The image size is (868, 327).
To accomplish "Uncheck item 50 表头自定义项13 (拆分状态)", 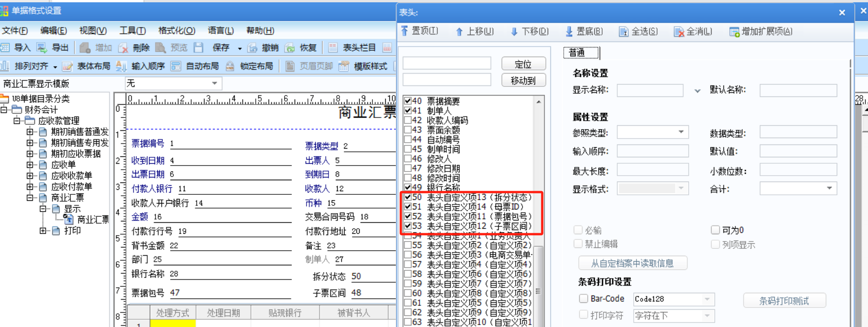I will pos(408,197).
